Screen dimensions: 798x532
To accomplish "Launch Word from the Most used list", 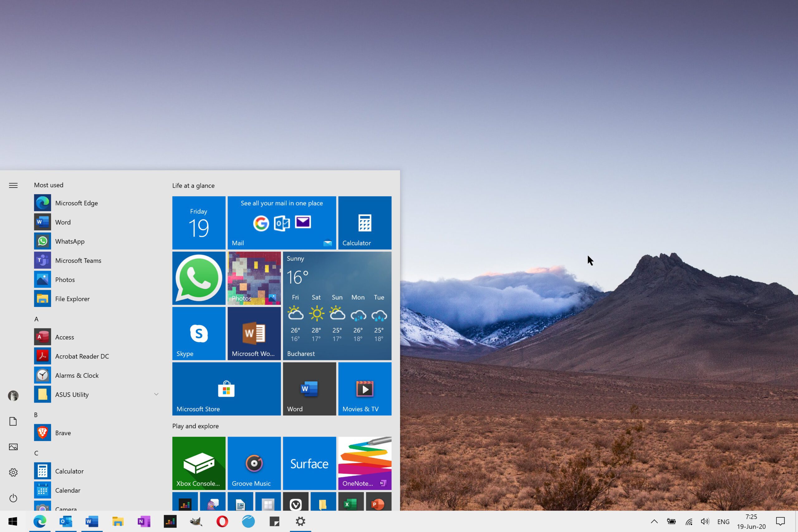I will (x=97, y=222).
